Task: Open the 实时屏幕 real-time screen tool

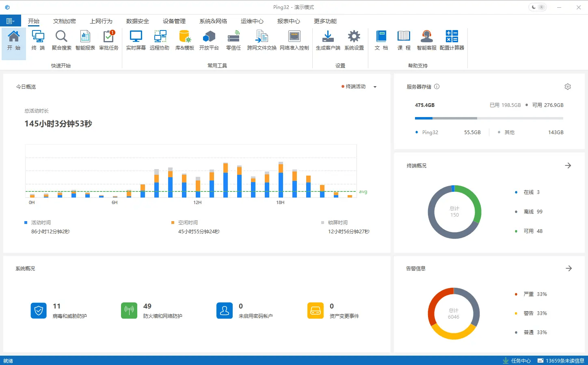Action: (x=136, y=40)
